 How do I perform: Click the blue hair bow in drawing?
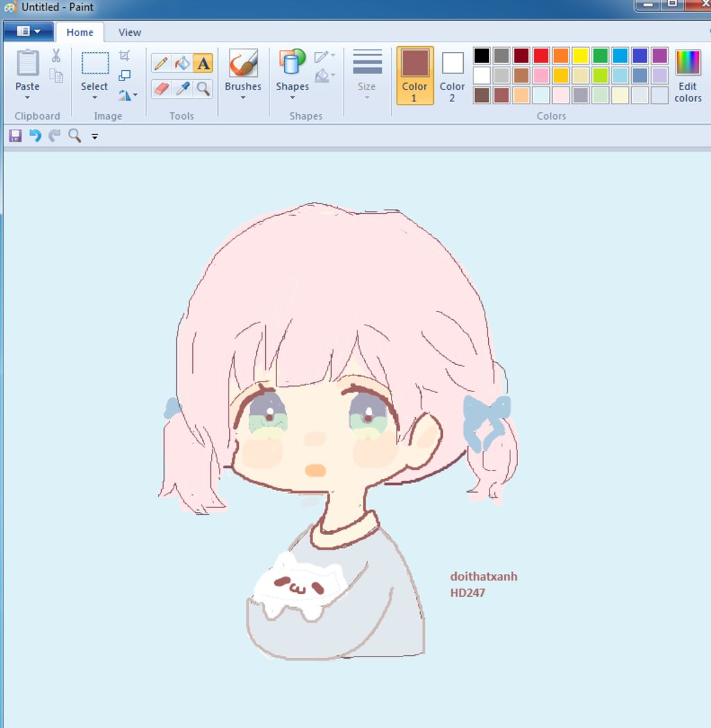[x=486, y=423]
